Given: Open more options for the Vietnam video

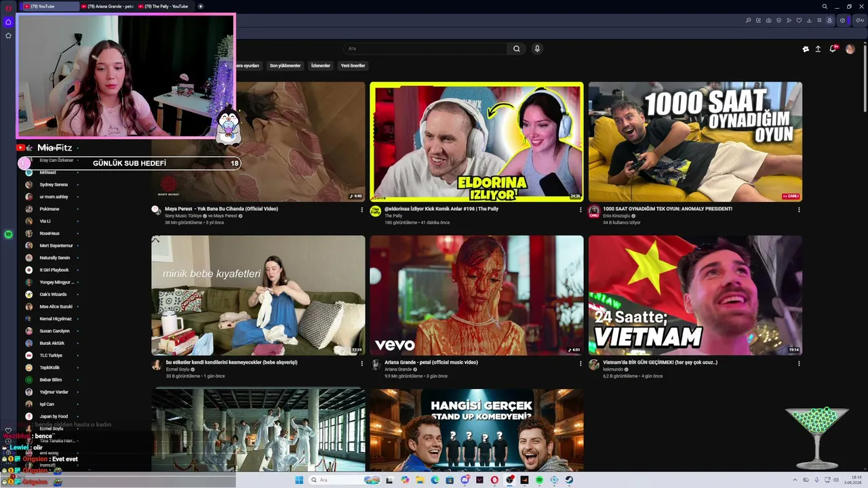Looking at the screenshot, I should (x=799, y=364).
